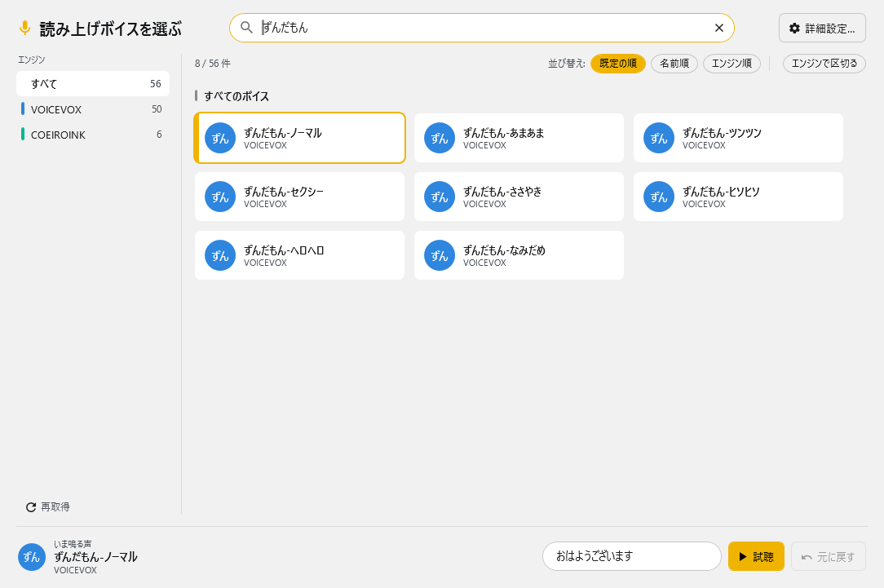Click the 並び替え label
Viewport: 884px width, 588px height.
[567, 63]
